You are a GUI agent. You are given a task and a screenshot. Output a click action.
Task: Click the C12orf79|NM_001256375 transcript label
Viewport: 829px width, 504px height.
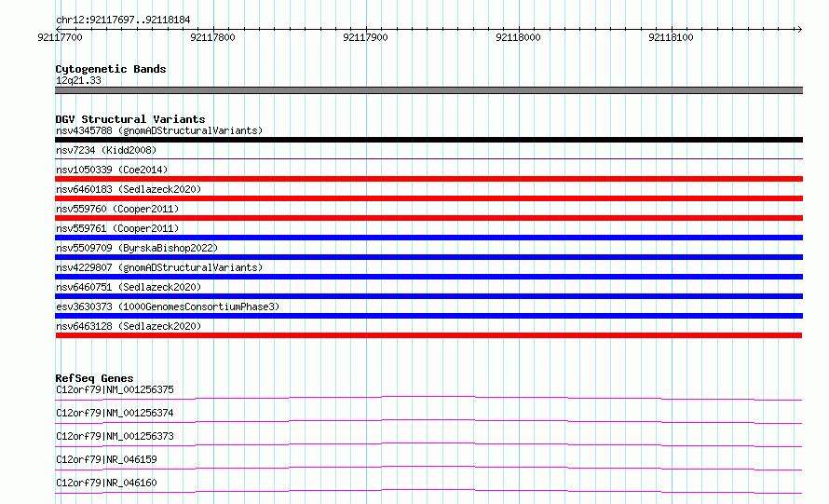[115, 389]
